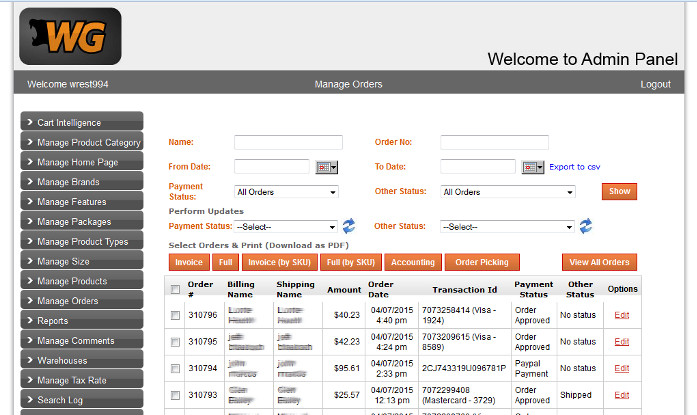
Task: Click Logout in the header bar
Action: pyautogui.click(x=655, y=84)
